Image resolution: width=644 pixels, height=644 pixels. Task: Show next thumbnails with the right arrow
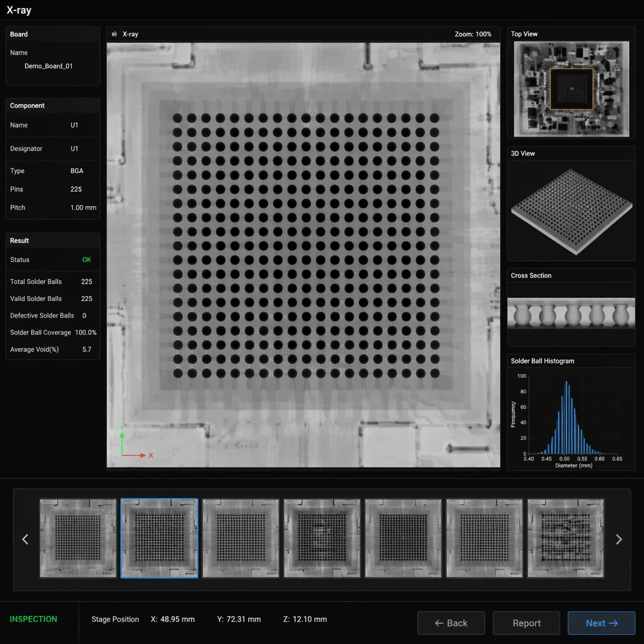pos(619,539)
